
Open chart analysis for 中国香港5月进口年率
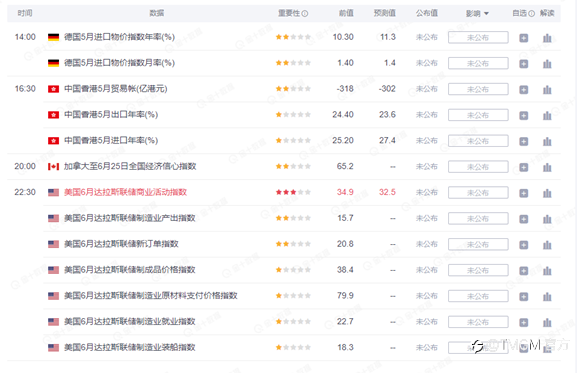(547, 141)
